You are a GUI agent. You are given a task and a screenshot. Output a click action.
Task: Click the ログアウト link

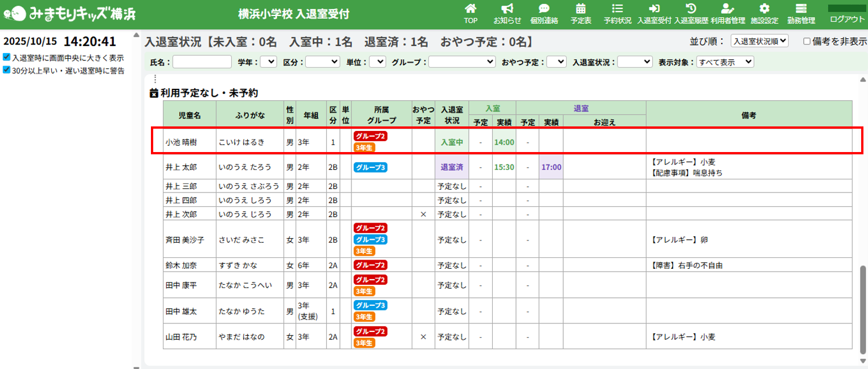click(x=847, y=19)
